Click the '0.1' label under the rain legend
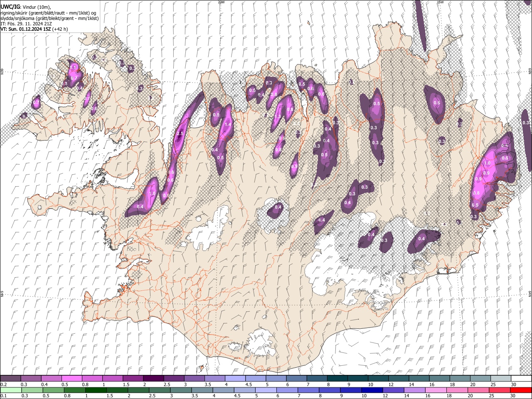Screen dimensions: 532x399 click(x=3, y=396)
